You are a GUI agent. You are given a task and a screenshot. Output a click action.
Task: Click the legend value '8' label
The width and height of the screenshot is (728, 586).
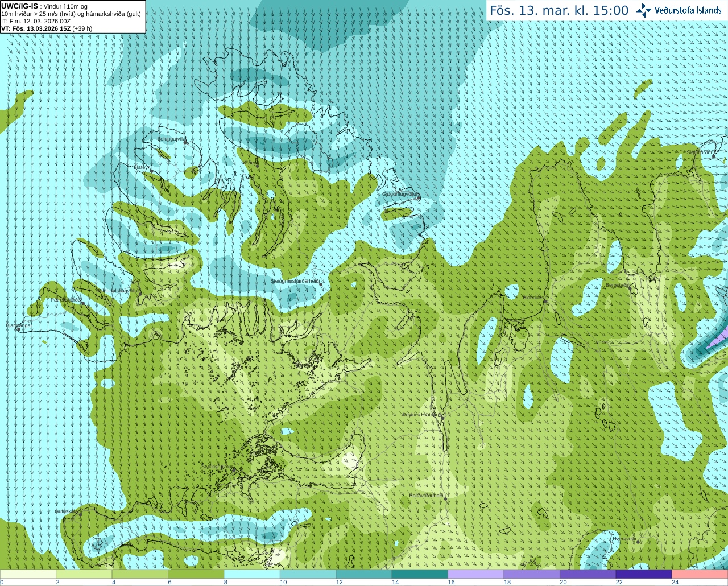(x=226, y=582)
